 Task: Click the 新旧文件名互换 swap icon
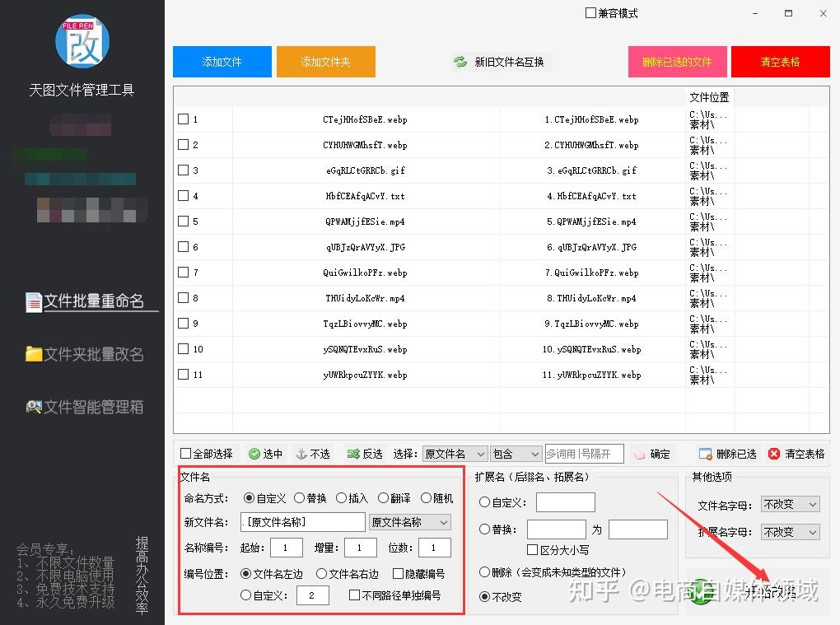click(x=460, y=61)
